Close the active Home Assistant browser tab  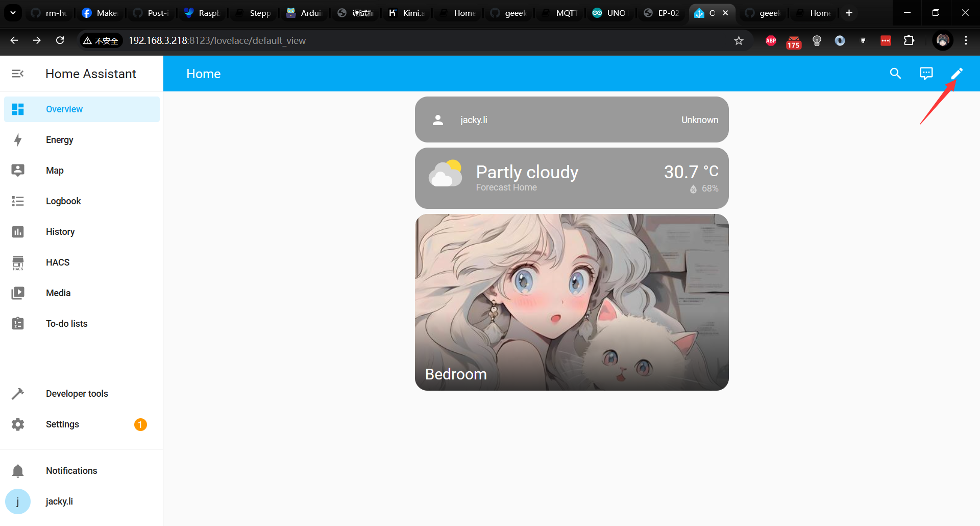click(725, 13)
